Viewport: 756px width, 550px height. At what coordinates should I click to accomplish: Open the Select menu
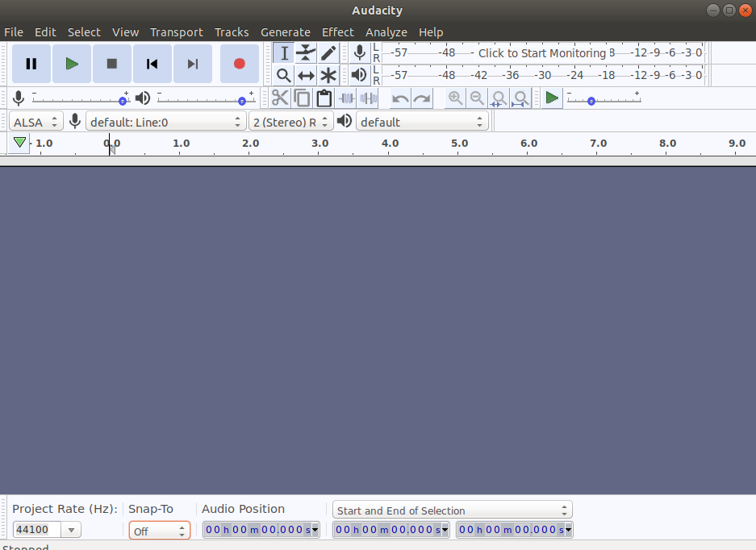coord(84,32)
